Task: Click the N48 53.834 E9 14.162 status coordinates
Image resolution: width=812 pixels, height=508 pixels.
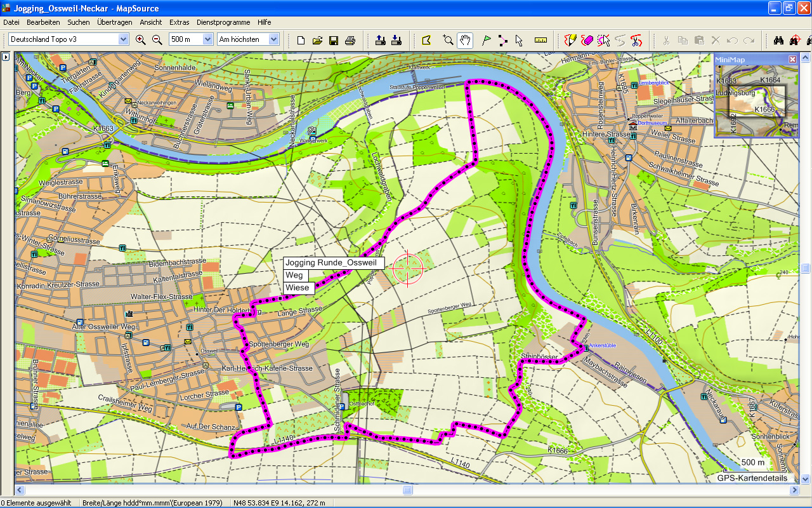Action: [279, 503]
